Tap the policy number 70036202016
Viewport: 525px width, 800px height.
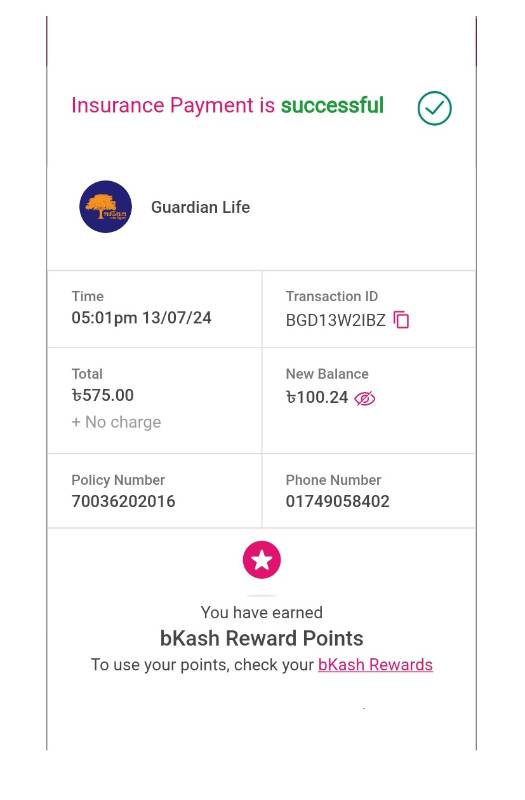click(123, 502)
